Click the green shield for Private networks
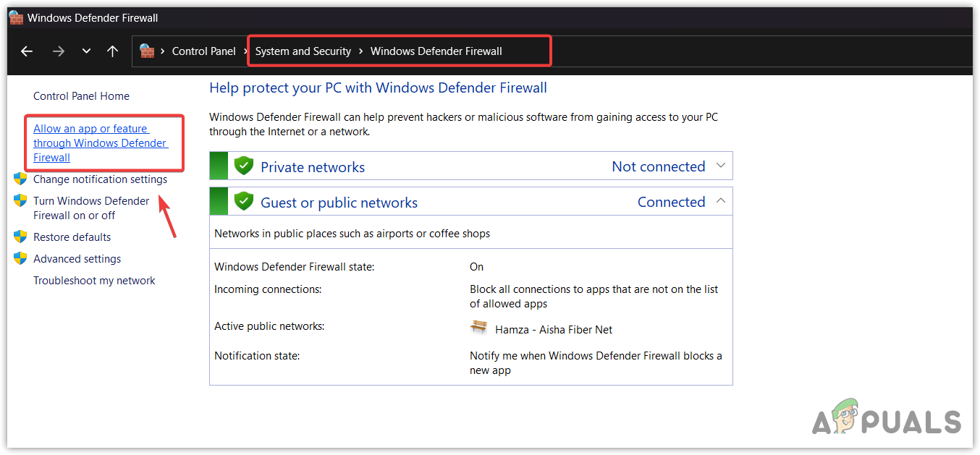The image size is (980, 455). (244, 166)
